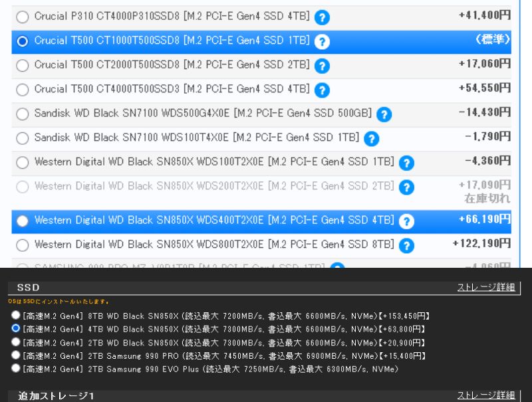Show help for Sandisk SN7100 1TB
The image size is (532, 402).
click(x=371, y=139)
